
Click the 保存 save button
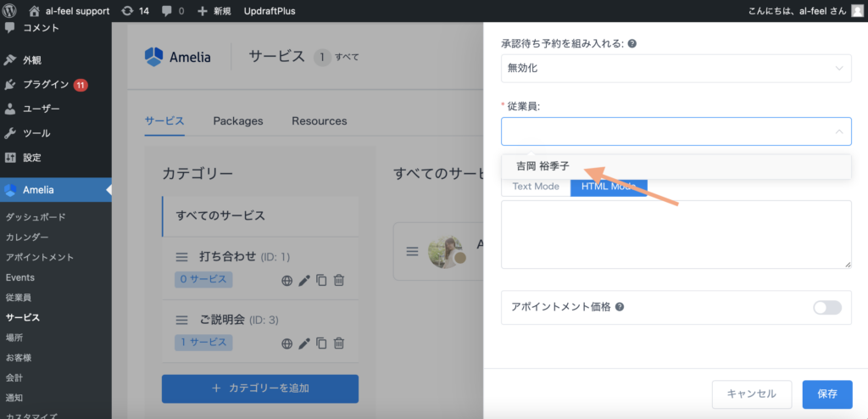pos(826,394)
